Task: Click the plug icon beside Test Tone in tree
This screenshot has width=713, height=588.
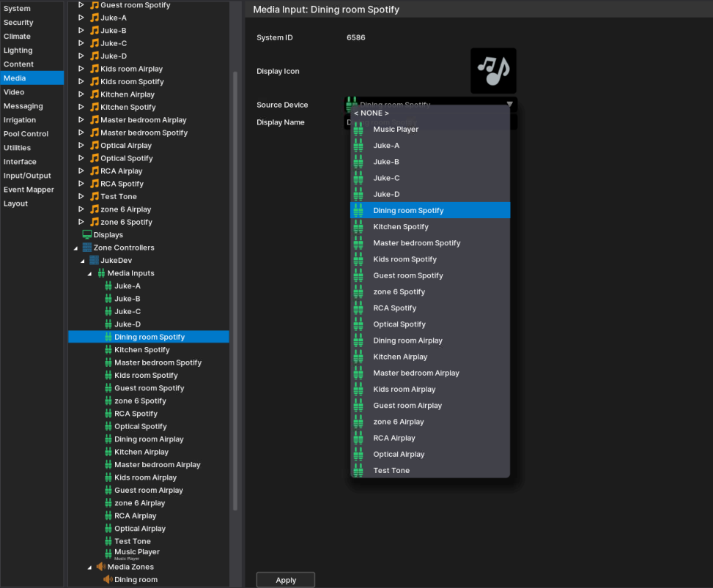Action: (x=108, y=541)
